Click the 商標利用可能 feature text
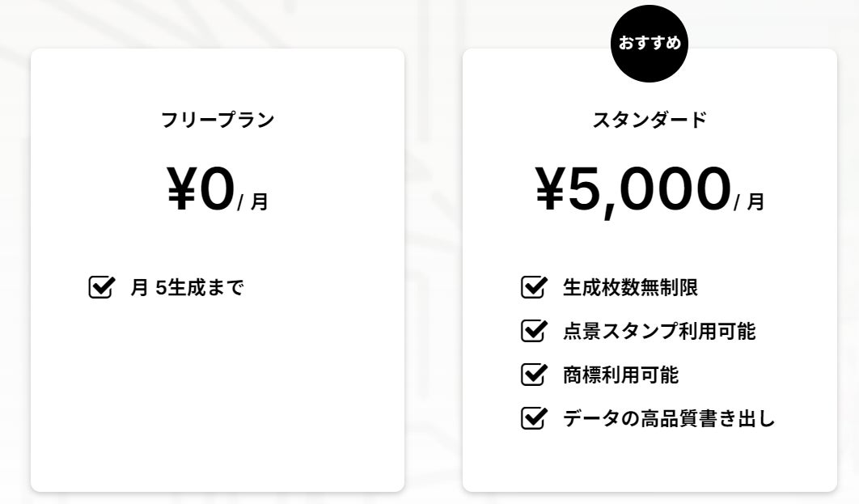The image size is (859, 504). point(620,375)
